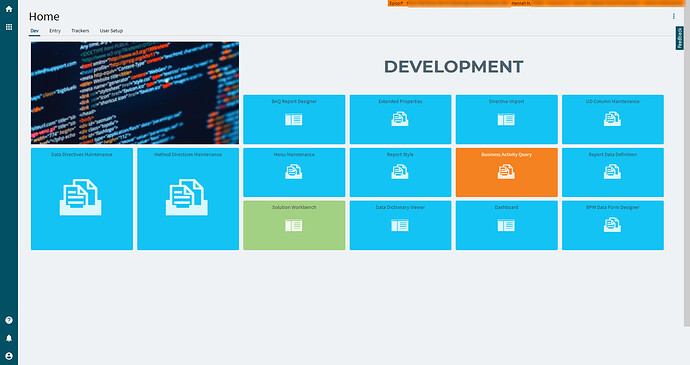Open the apps grid menu icon
Screen dimensions: 690x365
pyautogui.click(x=9, y=27)
